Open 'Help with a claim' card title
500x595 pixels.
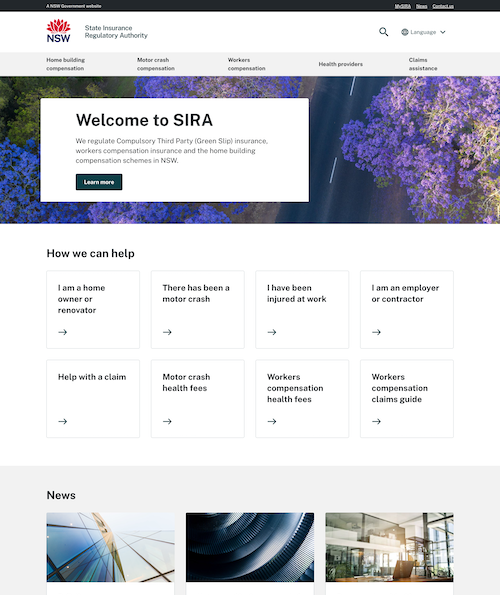pyautogui.click(x=92, y=377)
